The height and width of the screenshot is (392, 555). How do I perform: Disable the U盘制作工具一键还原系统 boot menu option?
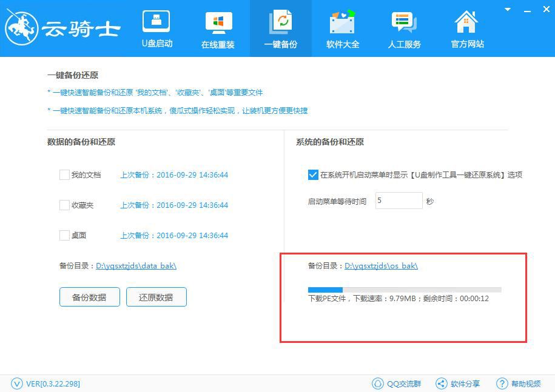coord(313,174)
